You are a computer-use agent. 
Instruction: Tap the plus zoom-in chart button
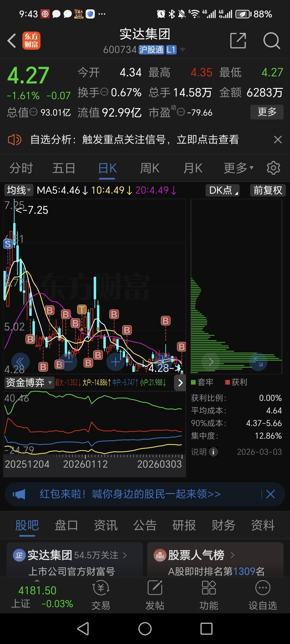point(115,362)
